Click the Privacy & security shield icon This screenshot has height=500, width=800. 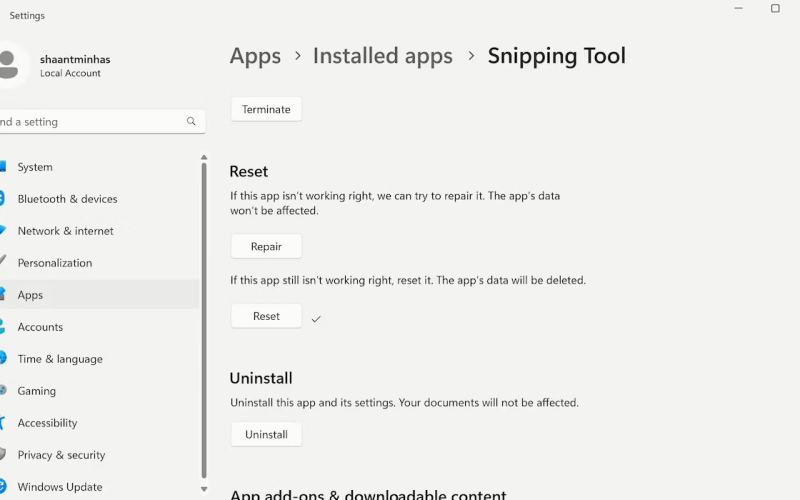(x=3, y=455)
